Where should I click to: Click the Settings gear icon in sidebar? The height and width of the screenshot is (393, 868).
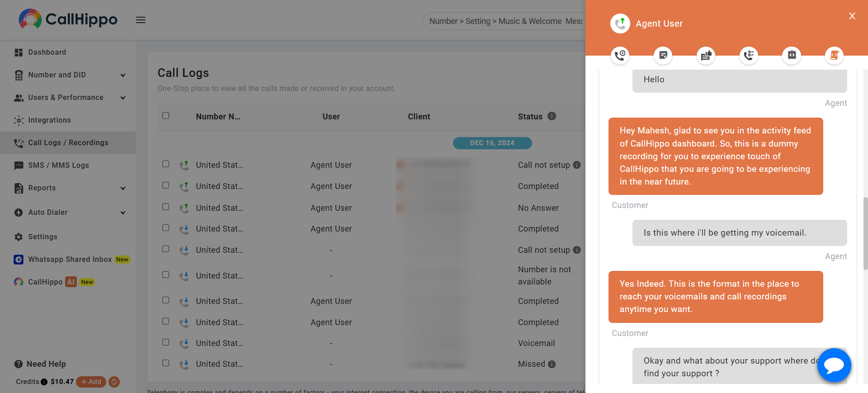coord(19,237)
